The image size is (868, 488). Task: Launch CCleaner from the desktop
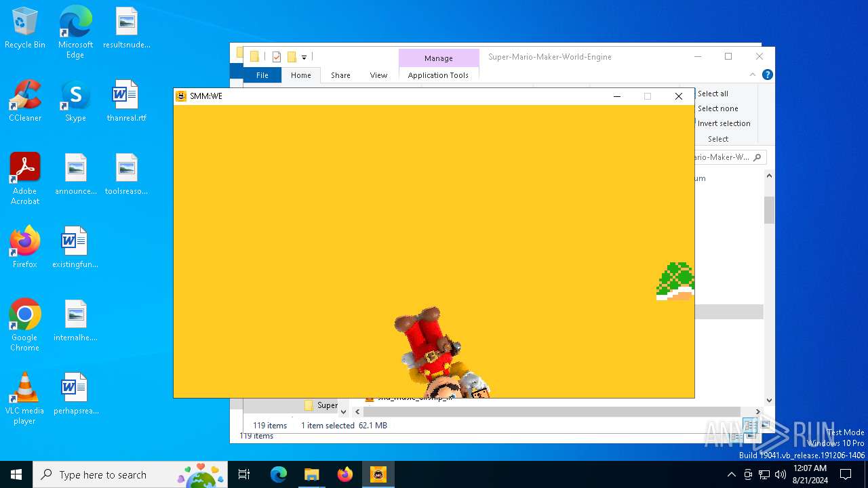[25, 102]
